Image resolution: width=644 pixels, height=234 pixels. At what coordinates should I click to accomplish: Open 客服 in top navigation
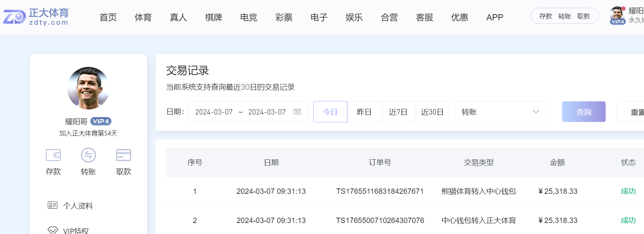pyautogui.click(x=424, y=17)
